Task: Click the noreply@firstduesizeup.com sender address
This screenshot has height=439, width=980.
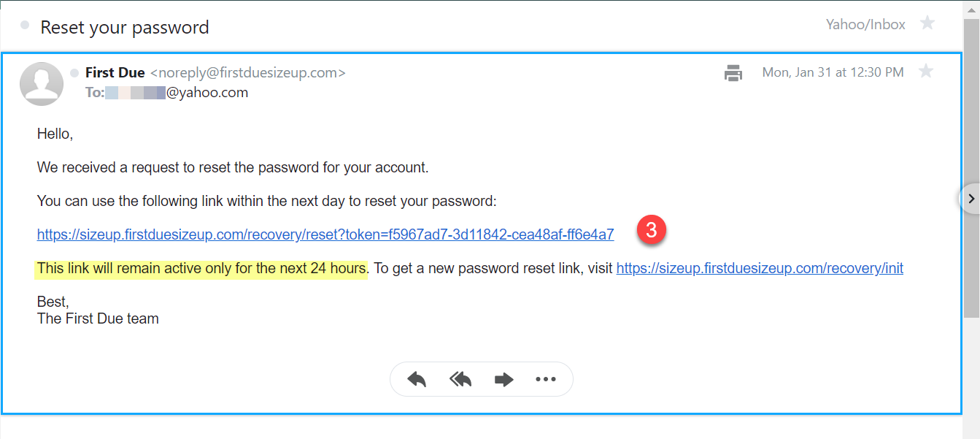Action: click(247, 73)
